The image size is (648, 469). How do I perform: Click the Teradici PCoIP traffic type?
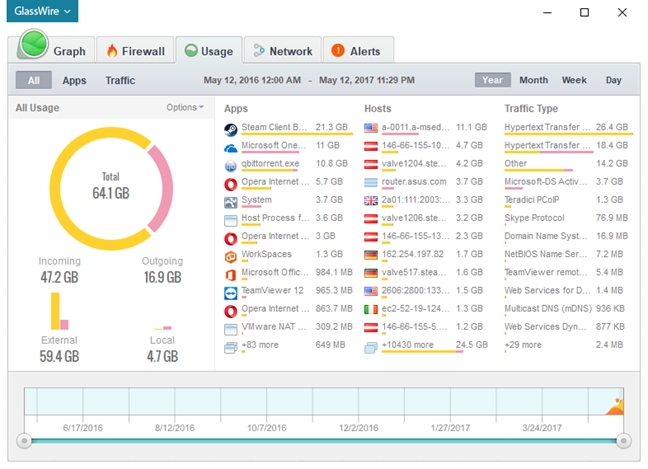click(531, 200)
